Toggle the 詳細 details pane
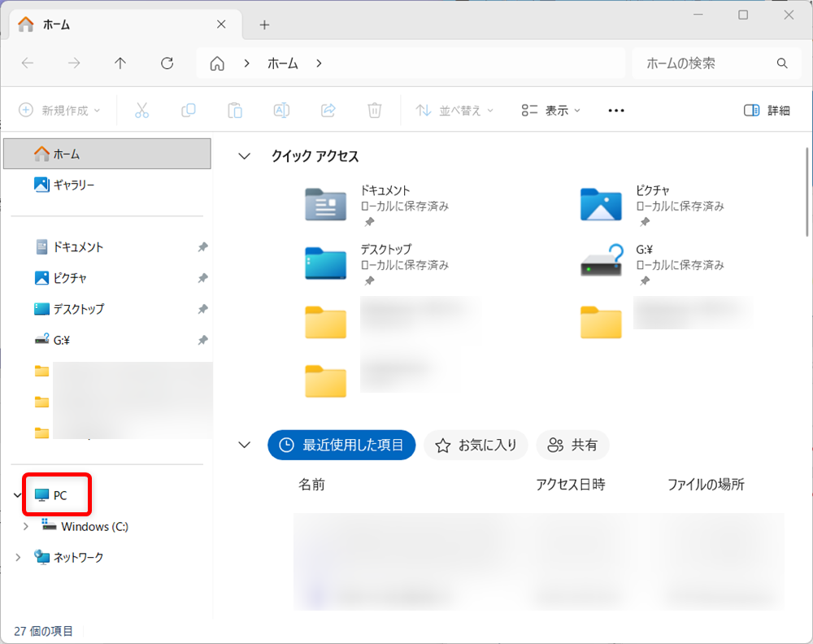 (765, 110)
